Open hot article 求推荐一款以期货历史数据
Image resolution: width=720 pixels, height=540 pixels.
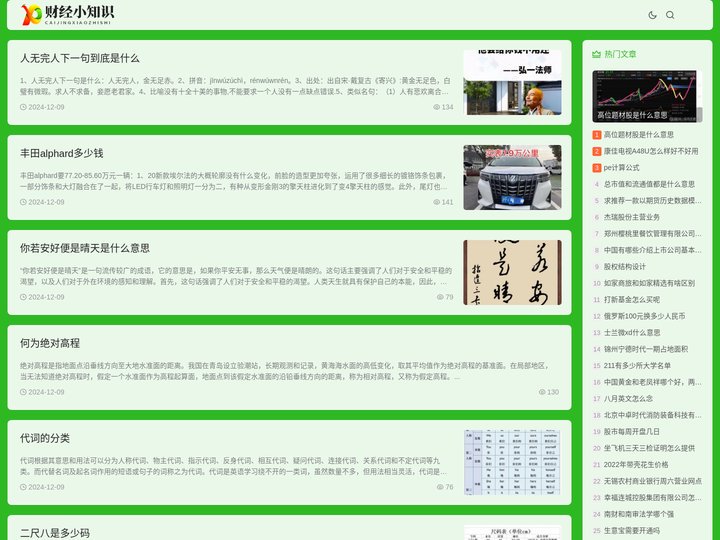(x=652, y=201)
